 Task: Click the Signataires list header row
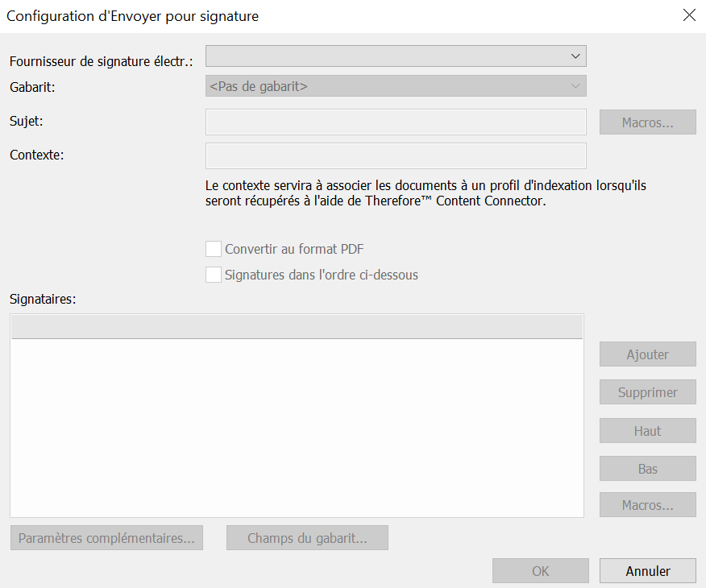tap(297, 326)
